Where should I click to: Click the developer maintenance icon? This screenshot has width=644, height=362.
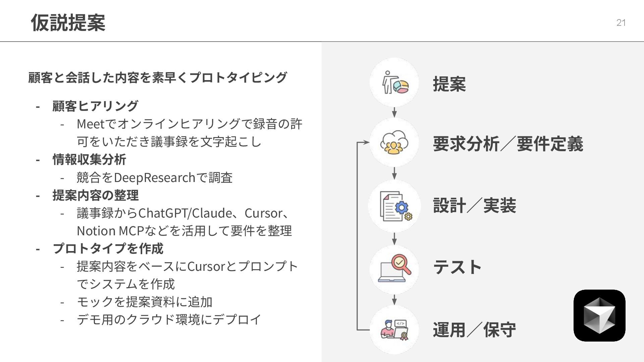394,330
